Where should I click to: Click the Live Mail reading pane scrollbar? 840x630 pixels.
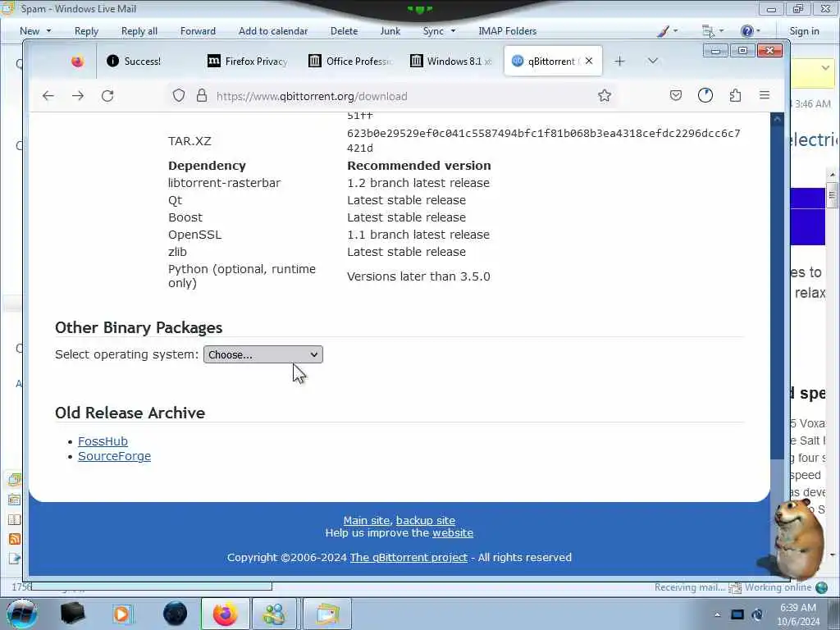[832, 194]
